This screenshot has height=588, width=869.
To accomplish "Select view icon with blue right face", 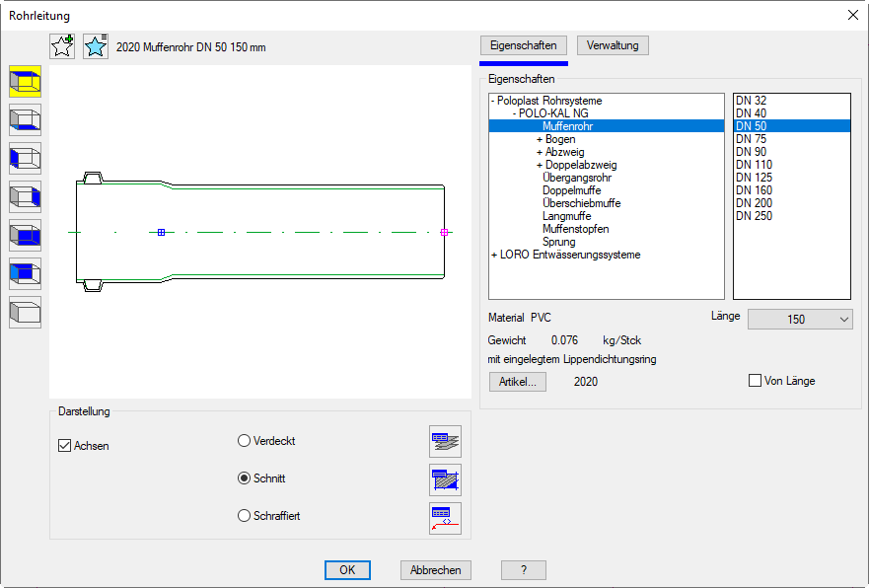I will (x=25, y=197).
